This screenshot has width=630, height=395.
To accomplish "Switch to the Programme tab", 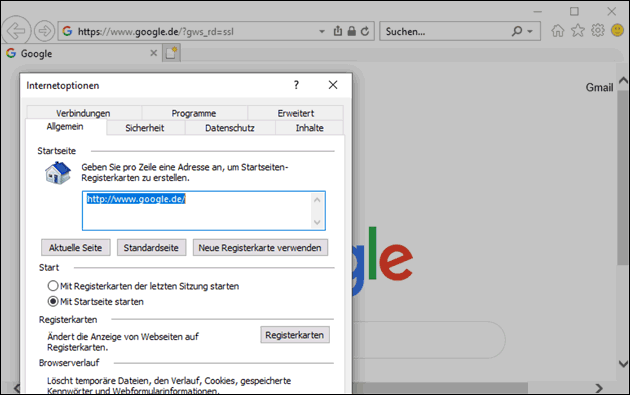I will click(x=194, y=113).
